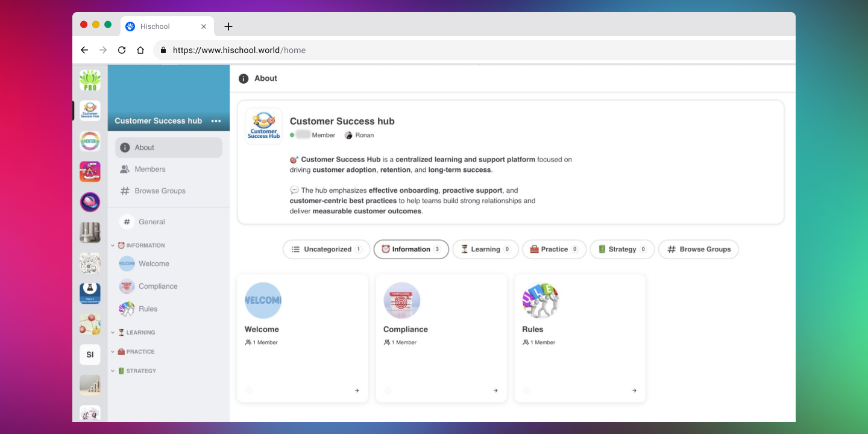868x434 pixels.
Task: Click the Customer Success hub sidebar header title
Action: (159, 121)
